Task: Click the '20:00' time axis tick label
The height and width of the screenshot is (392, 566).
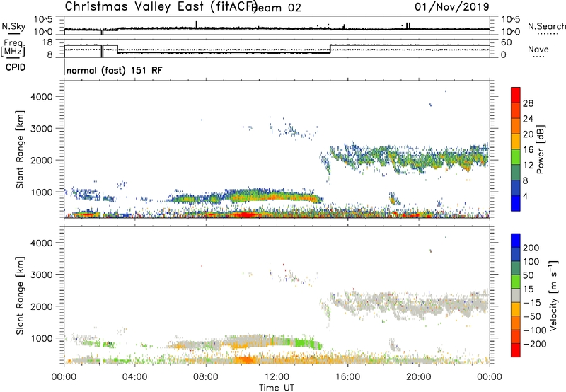Action: pos(419,377)
